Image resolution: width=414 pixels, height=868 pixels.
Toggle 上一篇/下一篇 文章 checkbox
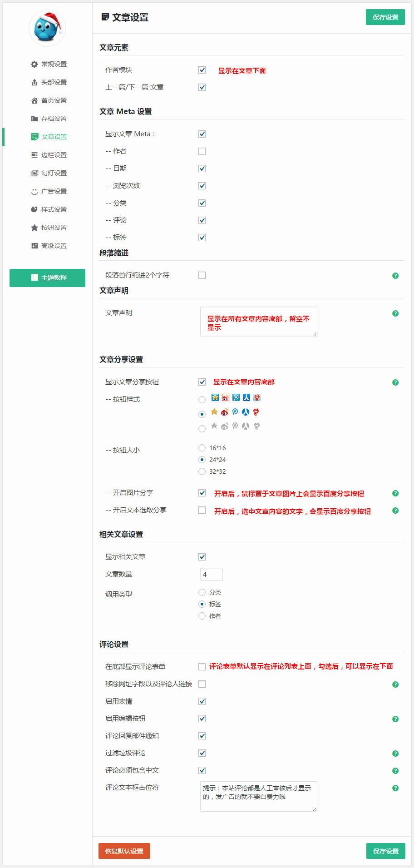point(202,87)
